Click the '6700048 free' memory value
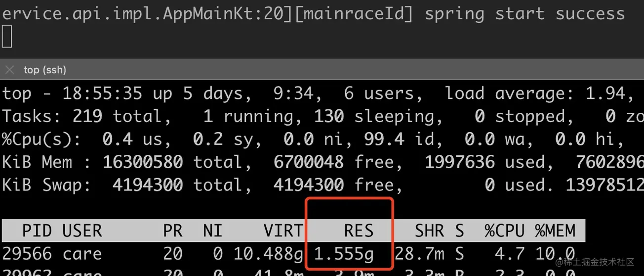This screenshot has width=644, height=276. 338,162
